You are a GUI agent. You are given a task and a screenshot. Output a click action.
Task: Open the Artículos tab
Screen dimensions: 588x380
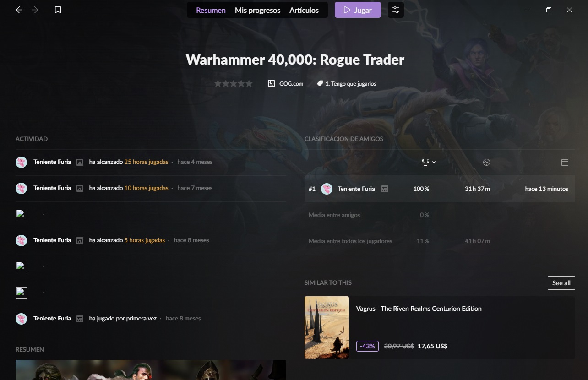coord(304,10)
